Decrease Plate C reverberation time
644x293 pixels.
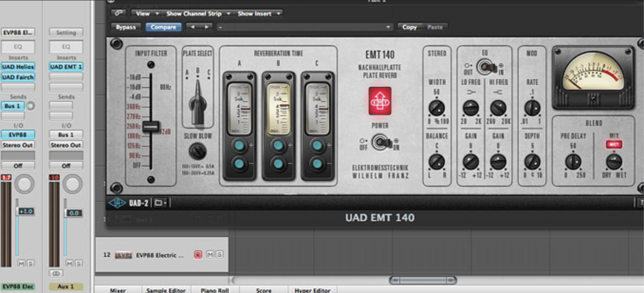tap(317, 164)
